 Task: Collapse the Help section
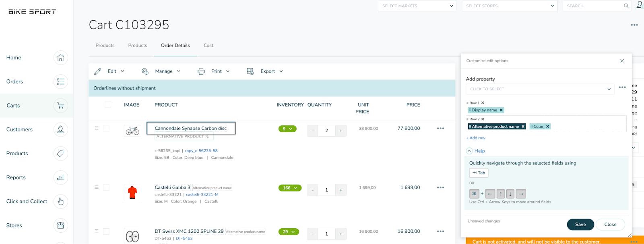[x=469, y=151]
